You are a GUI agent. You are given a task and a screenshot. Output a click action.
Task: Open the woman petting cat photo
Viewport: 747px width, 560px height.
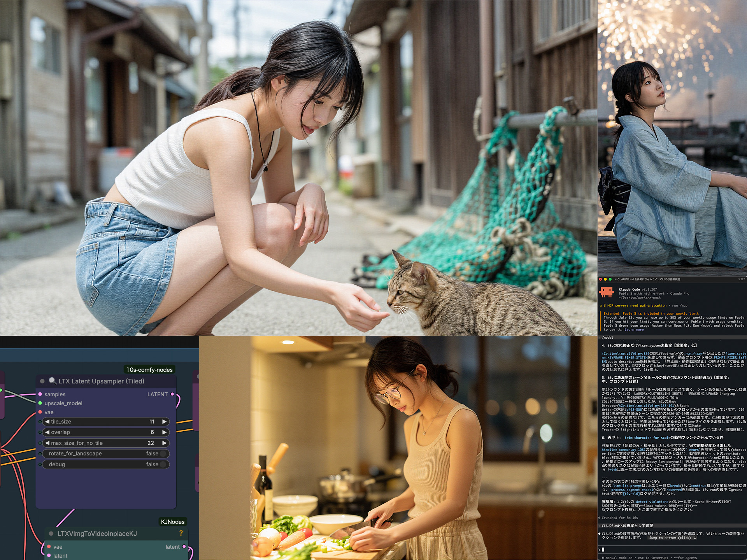tap(298, 168)
